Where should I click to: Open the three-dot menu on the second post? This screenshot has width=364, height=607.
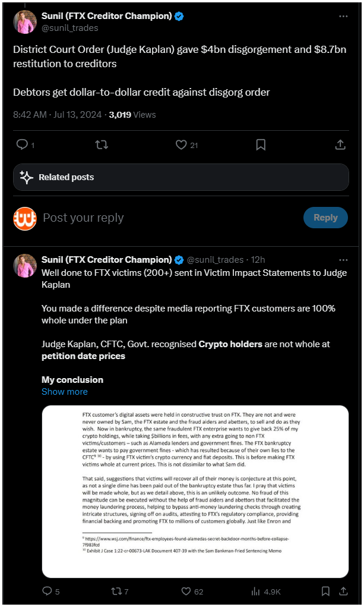click(343, 260)
